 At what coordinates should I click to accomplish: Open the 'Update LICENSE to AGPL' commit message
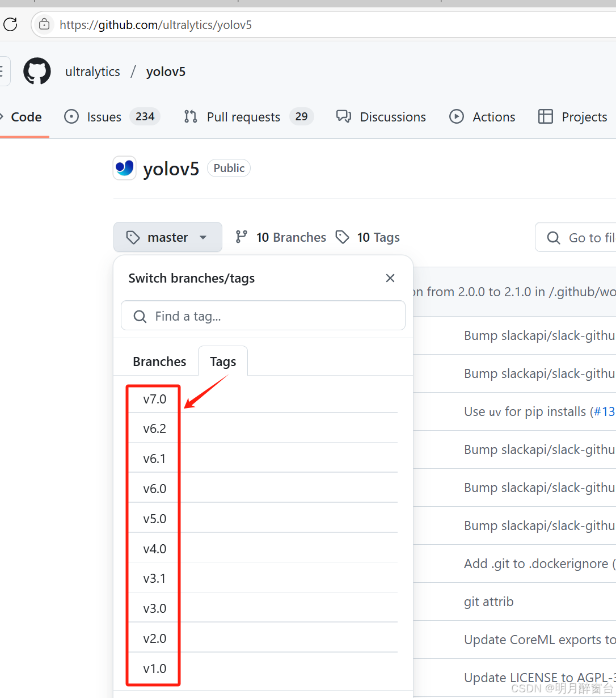coord(539,678)
